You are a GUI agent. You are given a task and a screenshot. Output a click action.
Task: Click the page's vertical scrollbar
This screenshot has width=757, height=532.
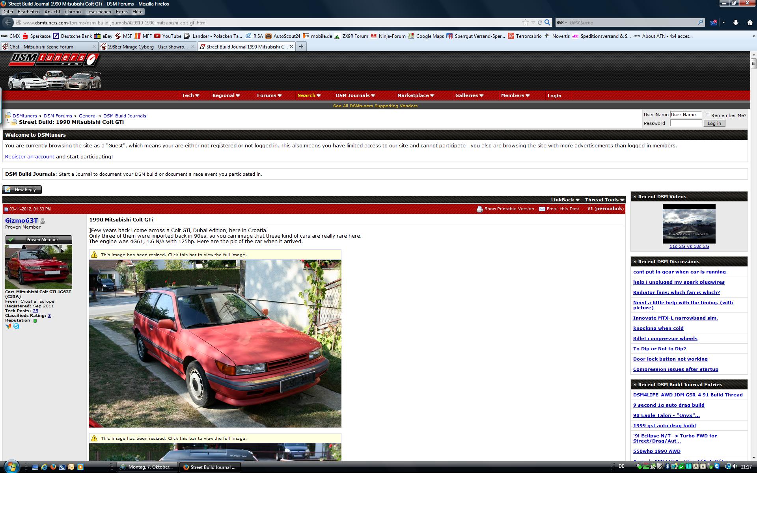point(753,63)
